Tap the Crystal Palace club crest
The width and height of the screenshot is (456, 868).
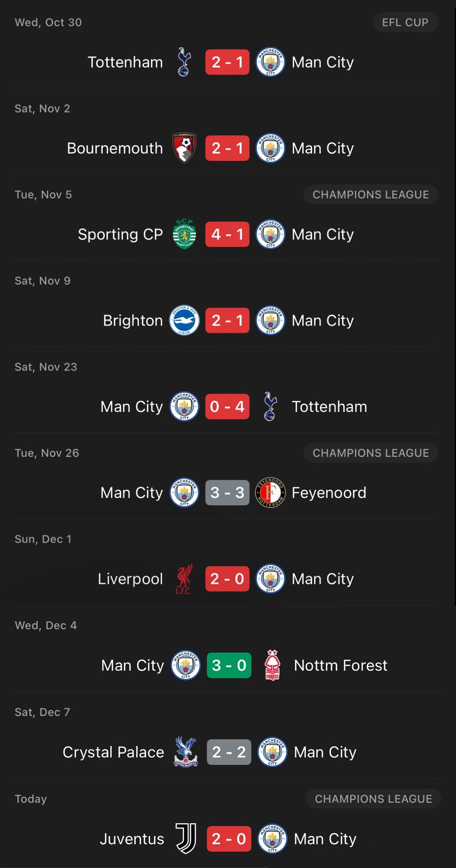pos(186,752)
